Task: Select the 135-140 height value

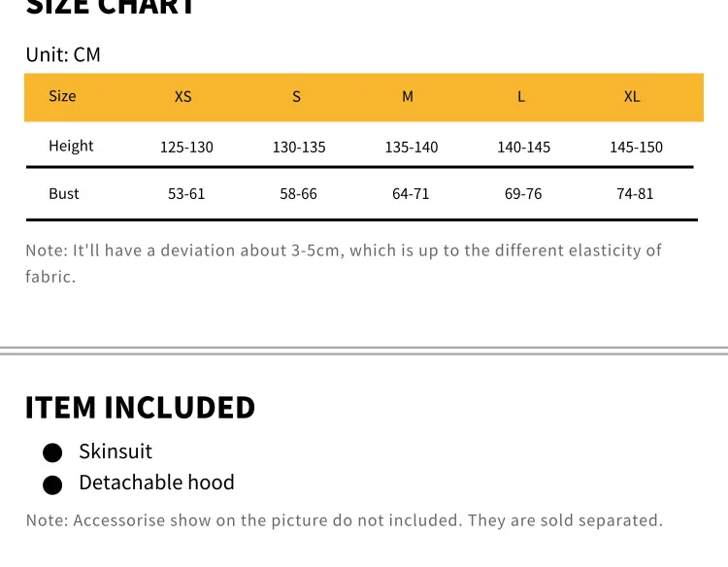Action: pyautogui.click(x=412, y=148)
